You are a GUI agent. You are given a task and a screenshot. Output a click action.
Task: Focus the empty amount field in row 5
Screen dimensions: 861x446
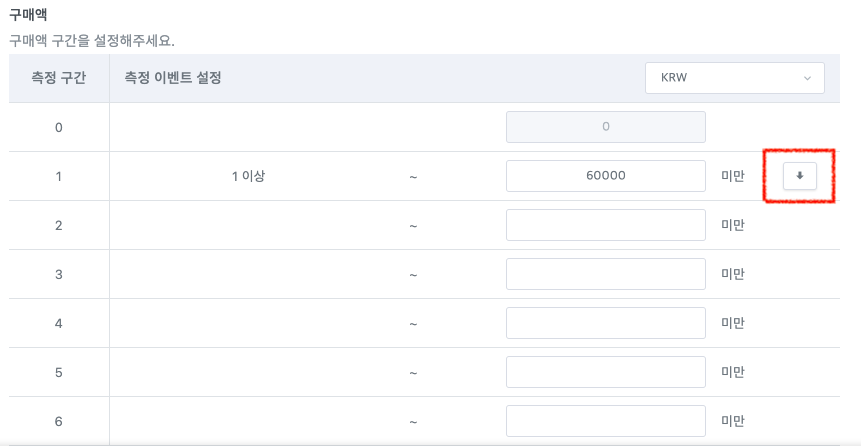pos(606,372)
